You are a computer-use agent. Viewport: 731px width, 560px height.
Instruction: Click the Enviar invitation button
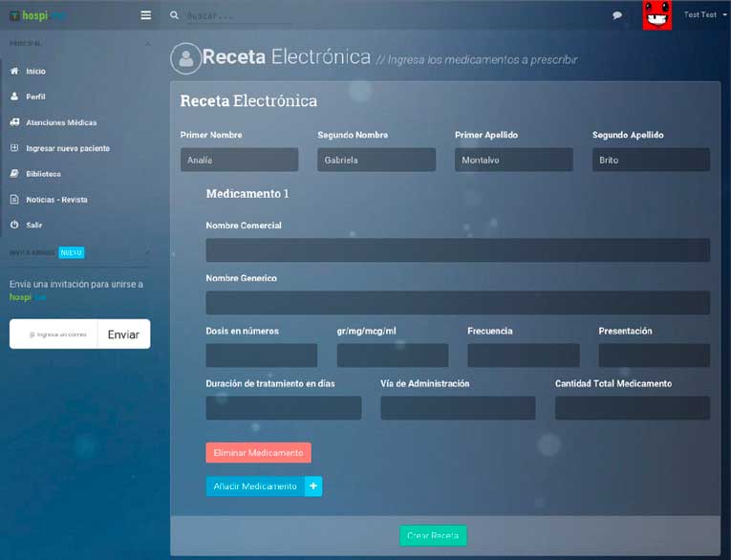tap(123, 334)
